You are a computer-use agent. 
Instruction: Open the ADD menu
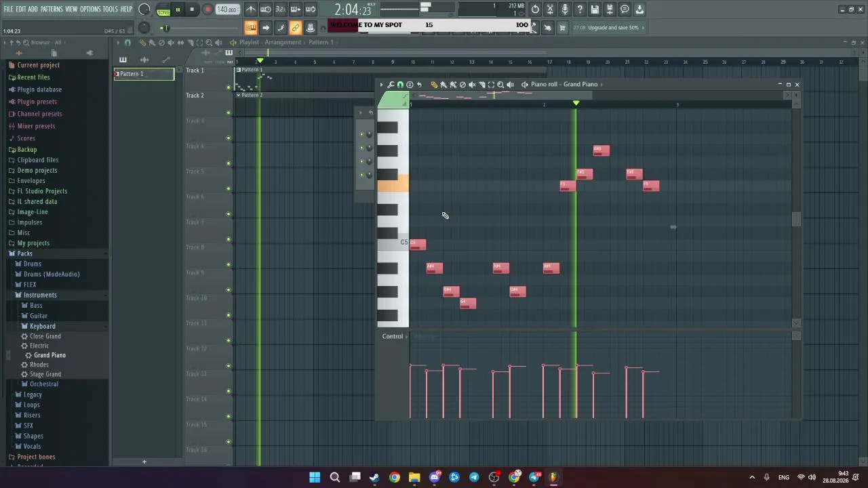point(33,9)
